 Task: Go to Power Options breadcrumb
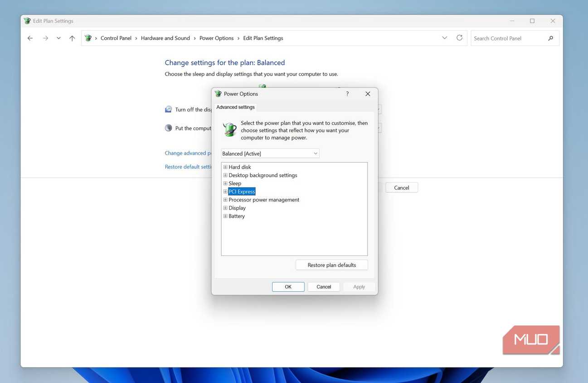pyautogui.click(x=217, y=38)
